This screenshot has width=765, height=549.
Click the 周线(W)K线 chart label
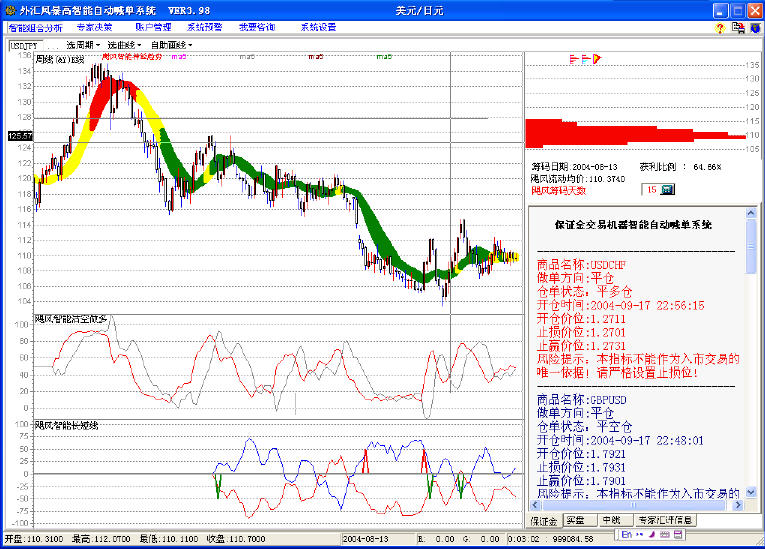click(60, 60)
